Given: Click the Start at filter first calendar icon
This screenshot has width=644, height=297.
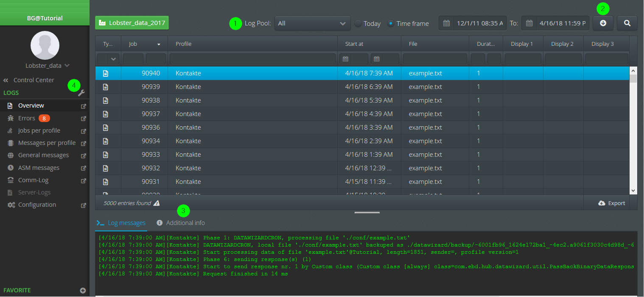Looking at the screenshot, I should (x=345, y=59).
